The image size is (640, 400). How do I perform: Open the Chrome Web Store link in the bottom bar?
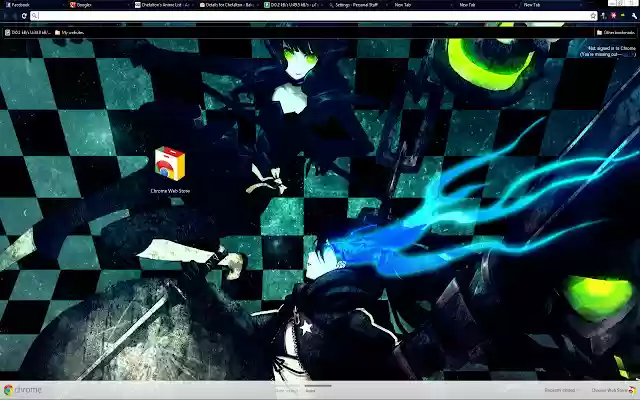click(613, 390)
